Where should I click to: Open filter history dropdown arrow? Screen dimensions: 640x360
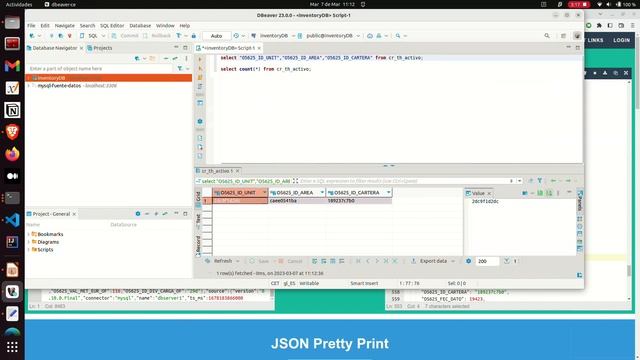click(x=519, y=181)
